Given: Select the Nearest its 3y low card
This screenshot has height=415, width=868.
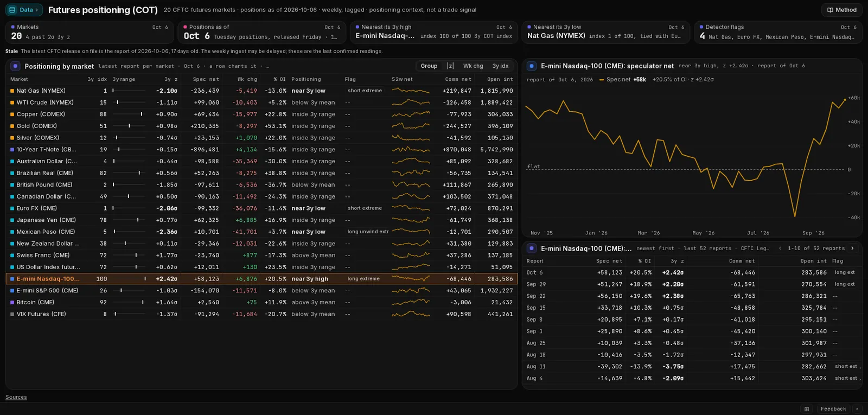Looking at the screenshot, I should click(605, 32).
